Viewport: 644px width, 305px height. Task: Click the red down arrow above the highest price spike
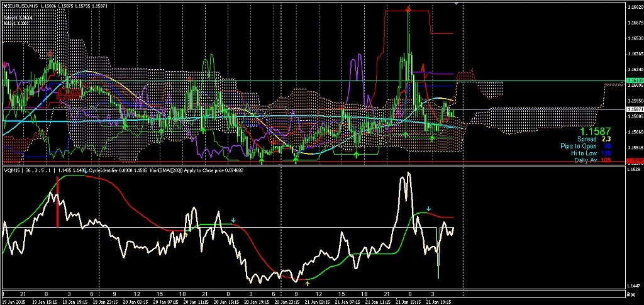coord(408,8)
